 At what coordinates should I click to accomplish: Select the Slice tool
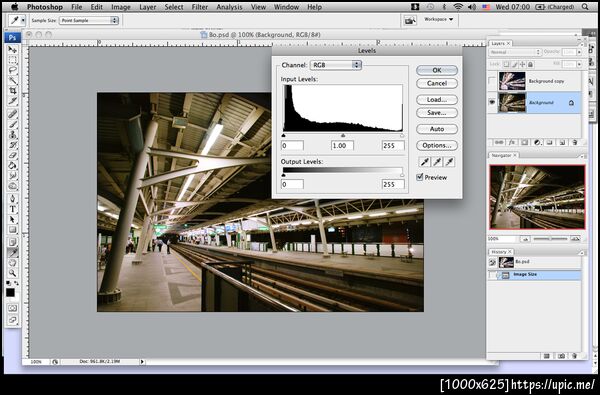click(x=13, y=101)
